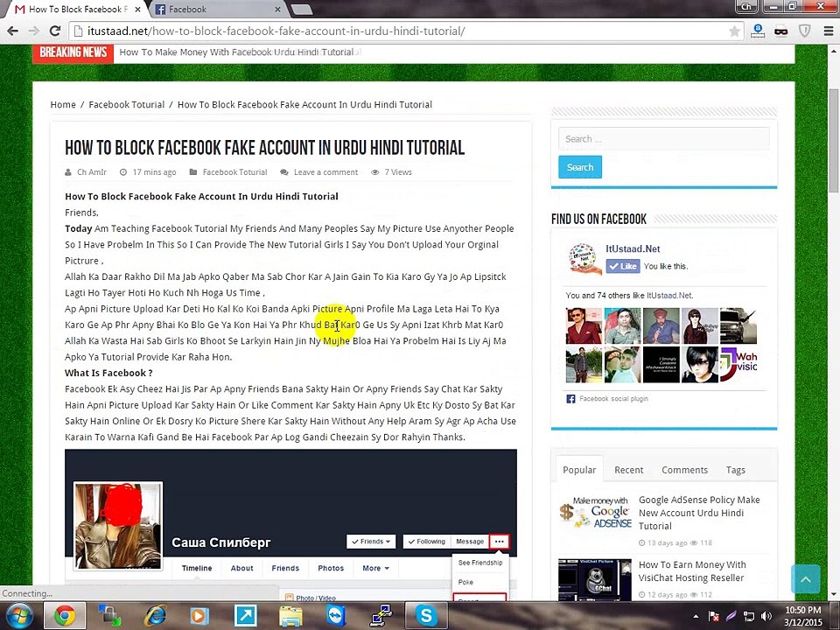The width and height of the screenshot is (840, 630).
Task: Click the volume speaker tray icon
Action: coord(766,617)
